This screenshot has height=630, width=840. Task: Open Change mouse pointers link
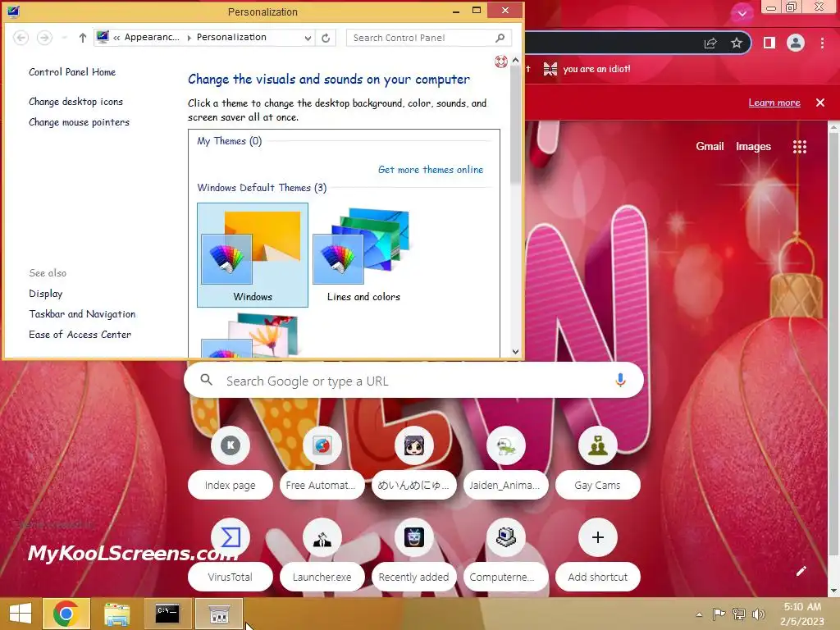[x=80, y=122]
